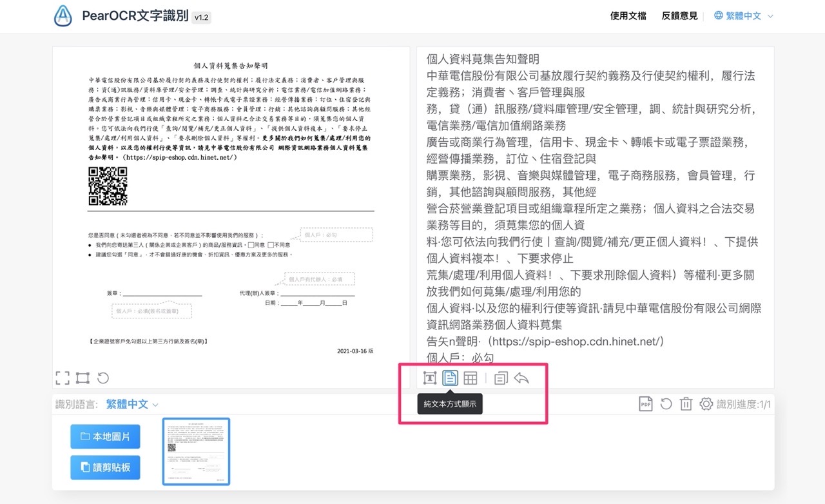Screen dimensions: 825x504
Task: Click the PearOCR logo icon
Action: 63,16
